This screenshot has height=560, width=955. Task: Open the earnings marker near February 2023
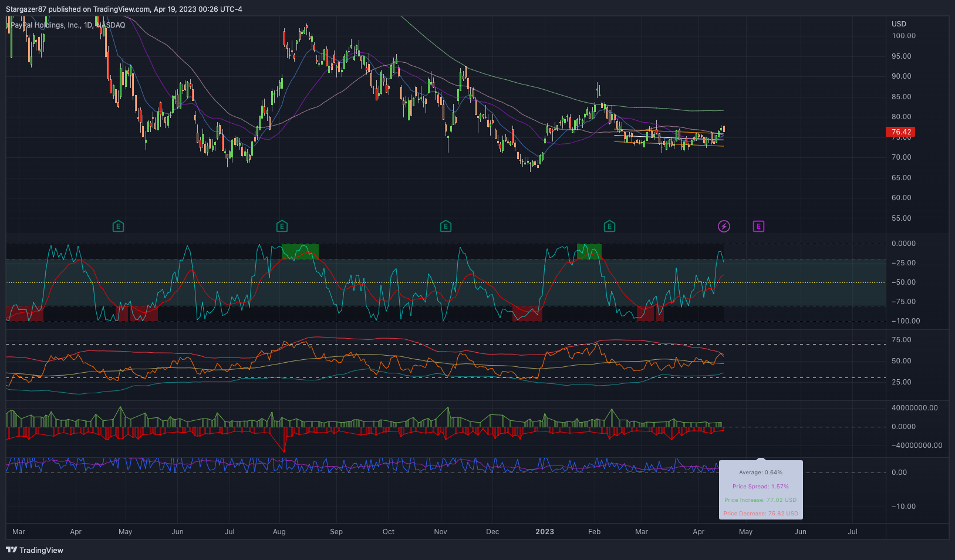pyautogui.click(x=609, y=226)
